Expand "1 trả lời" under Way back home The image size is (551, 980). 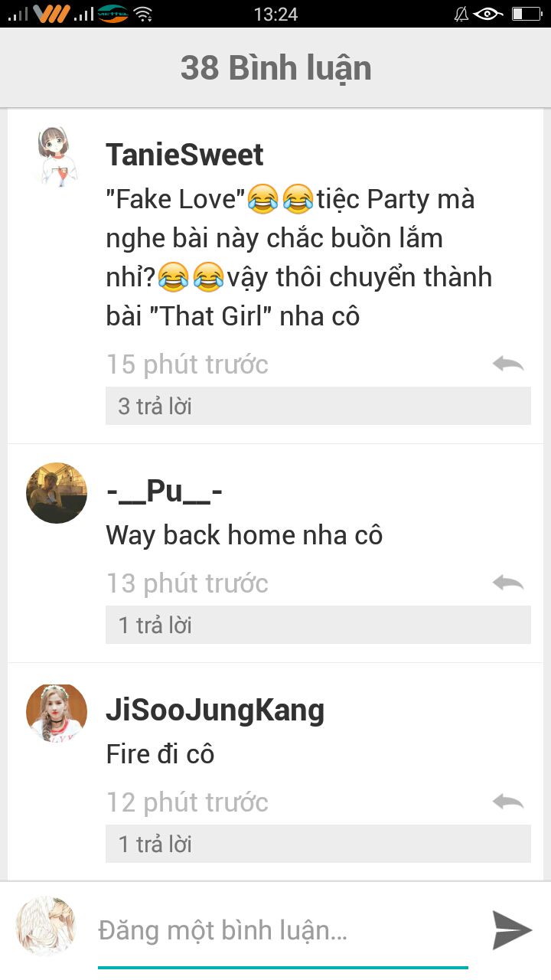pos(318,625)
